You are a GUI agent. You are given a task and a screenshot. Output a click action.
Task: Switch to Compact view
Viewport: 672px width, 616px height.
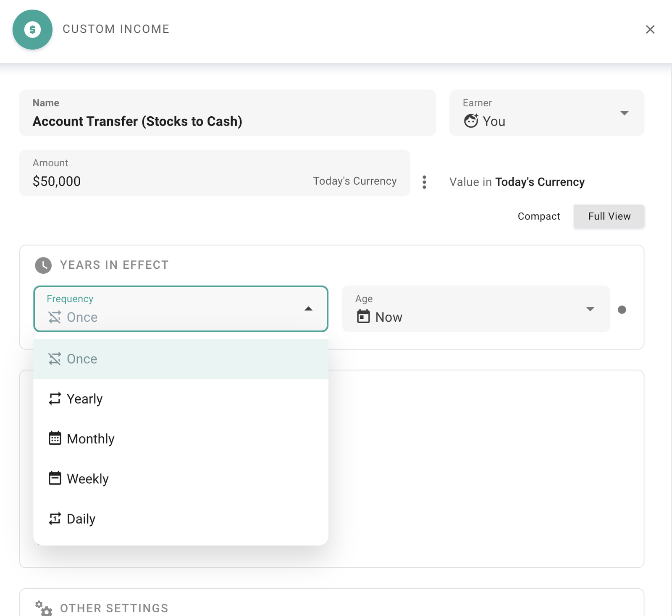538,216
